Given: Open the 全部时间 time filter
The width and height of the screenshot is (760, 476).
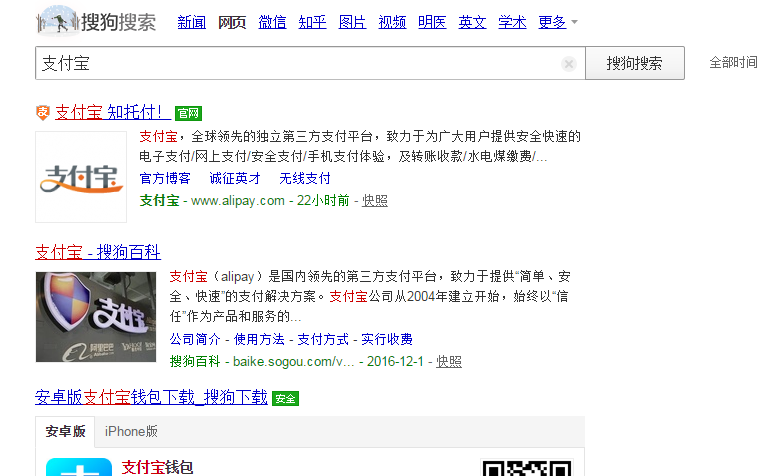Looking at the screenshot, I should pyautogui.click(x=734, y=63).
